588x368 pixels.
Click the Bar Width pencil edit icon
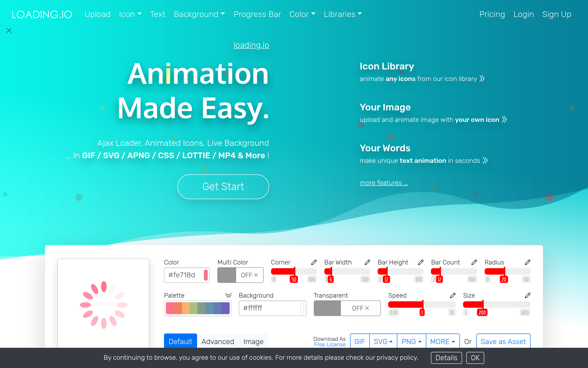367,262
